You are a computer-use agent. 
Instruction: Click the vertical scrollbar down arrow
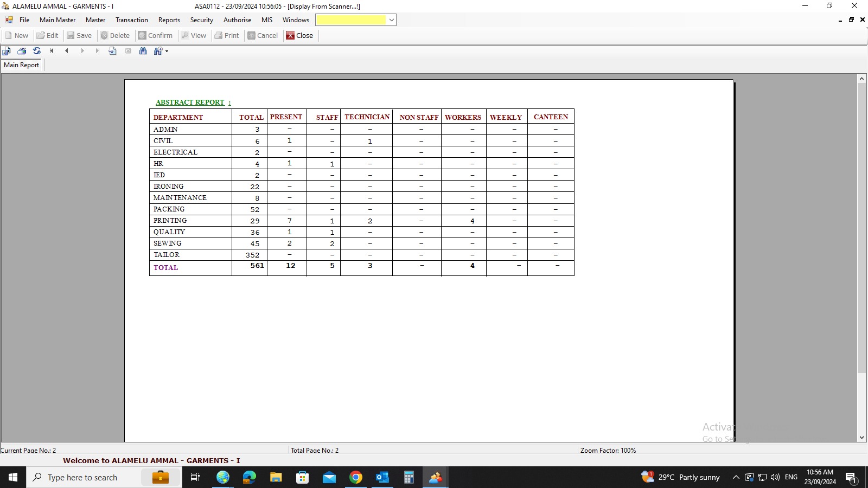(861, 438)
